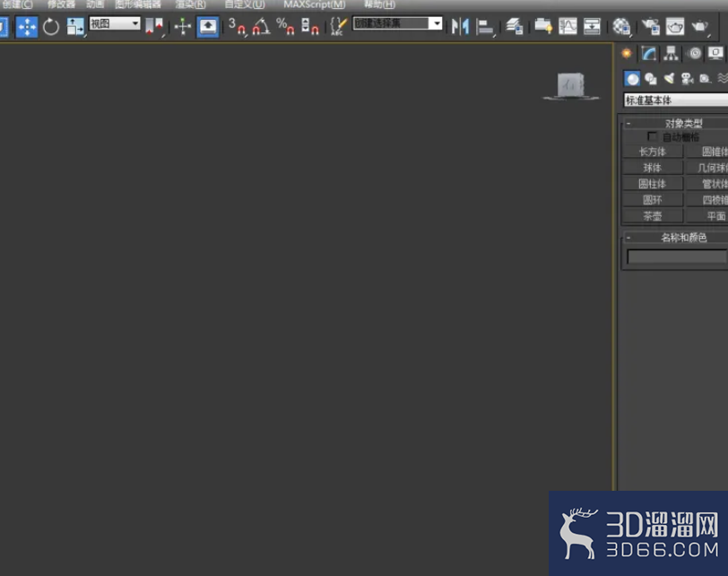Open Edit Named Selection Sets
Screen dimensions: 728x576
tap(338, 27)
